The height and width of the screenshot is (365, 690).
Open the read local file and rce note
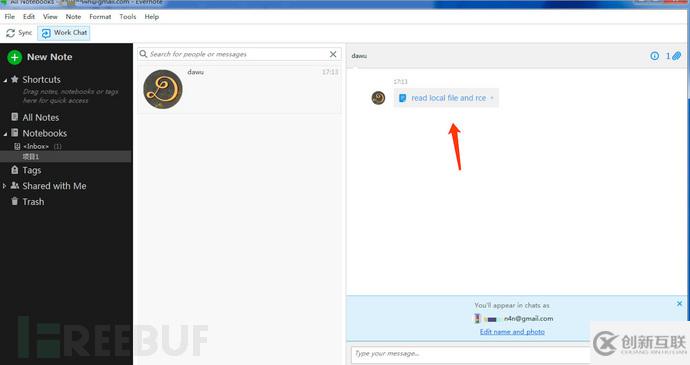click(x=448, y=98)
